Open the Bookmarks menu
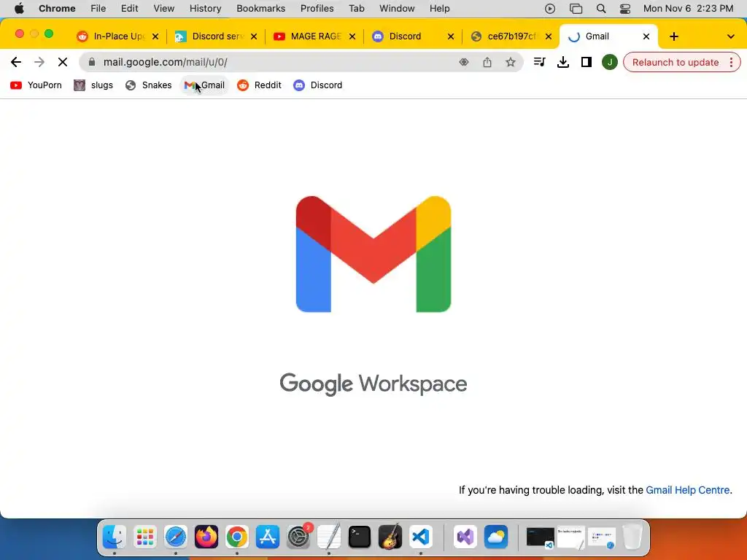747x560 pixels. (x=260, y=9)
